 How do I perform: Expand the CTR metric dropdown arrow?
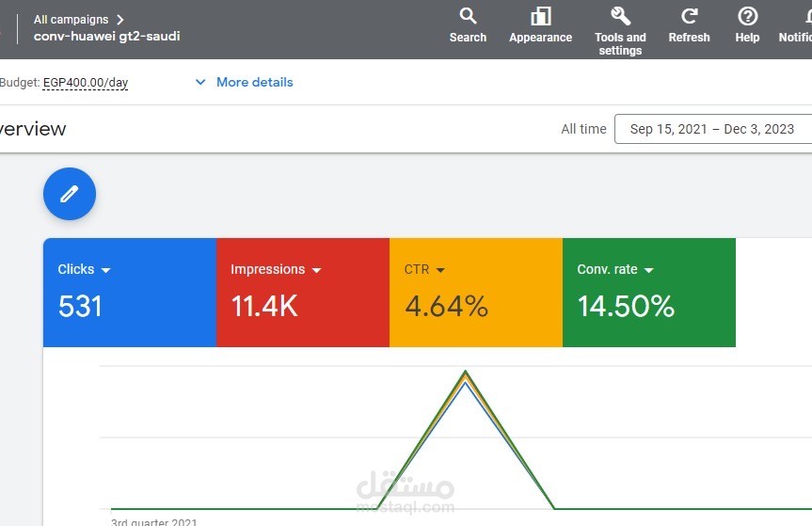coord(440,270)
